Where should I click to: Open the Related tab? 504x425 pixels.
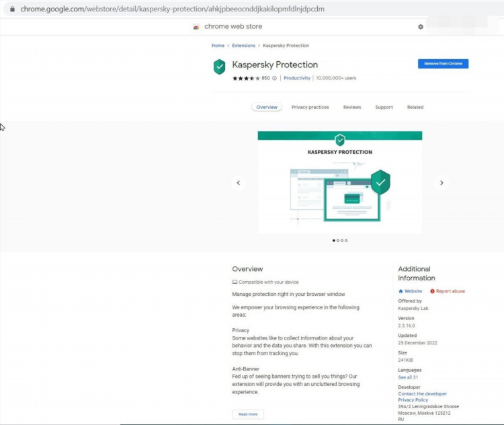click(x=415, y=107)
